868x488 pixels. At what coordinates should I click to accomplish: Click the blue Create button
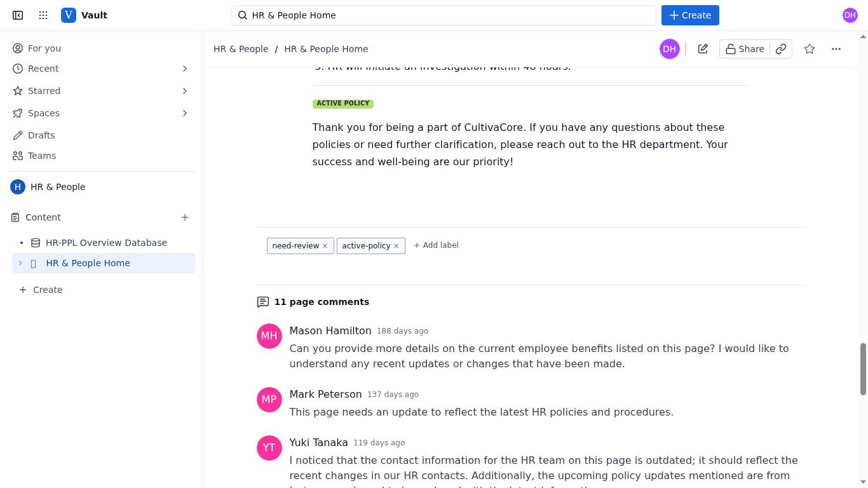pos(690,15)
